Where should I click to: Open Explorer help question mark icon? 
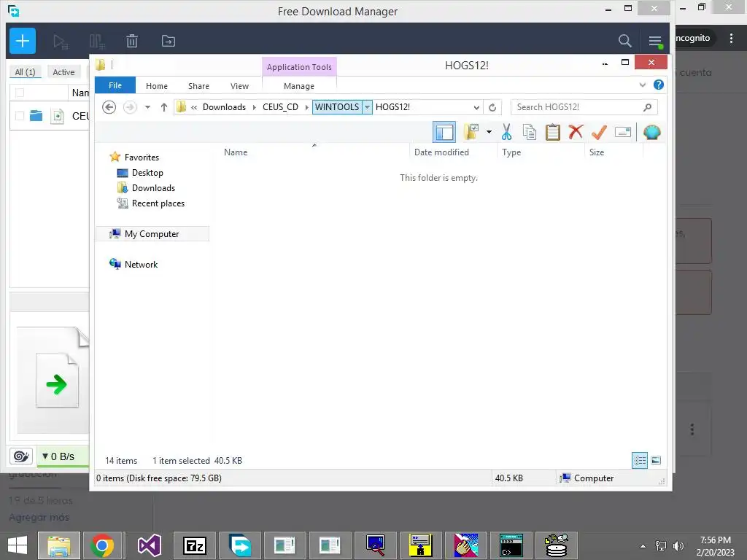point(659,85)
